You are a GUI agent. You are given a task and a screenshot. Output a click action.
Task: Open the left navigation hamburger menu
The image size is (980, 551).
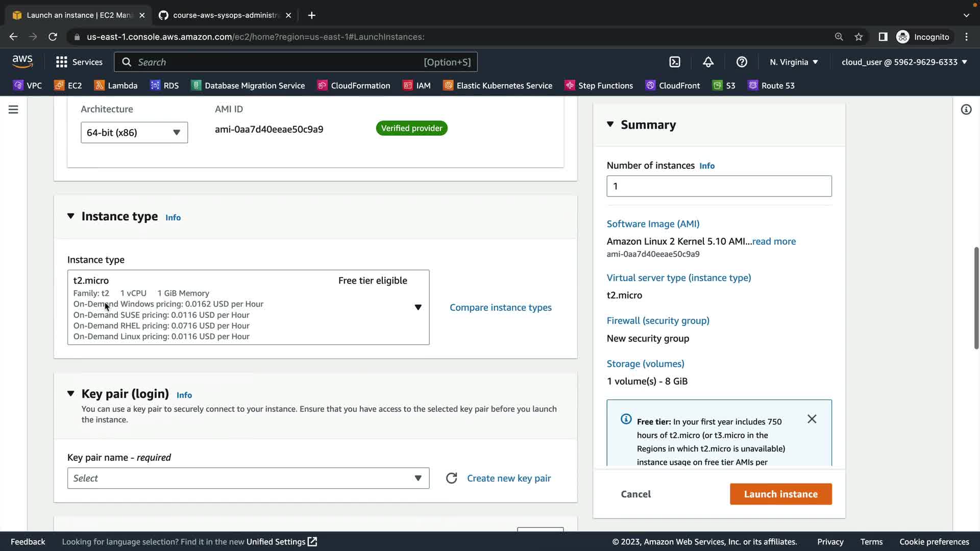point(13,110)
